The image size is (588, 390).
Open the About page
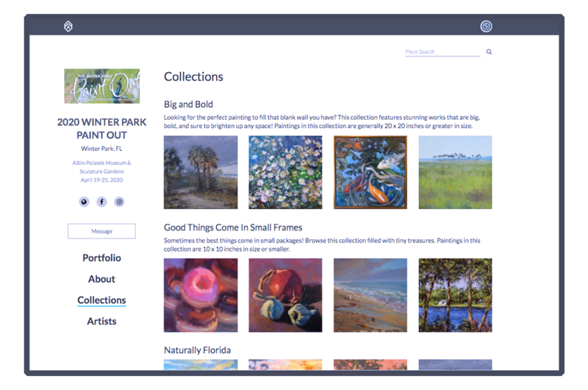tap(101, 279)
